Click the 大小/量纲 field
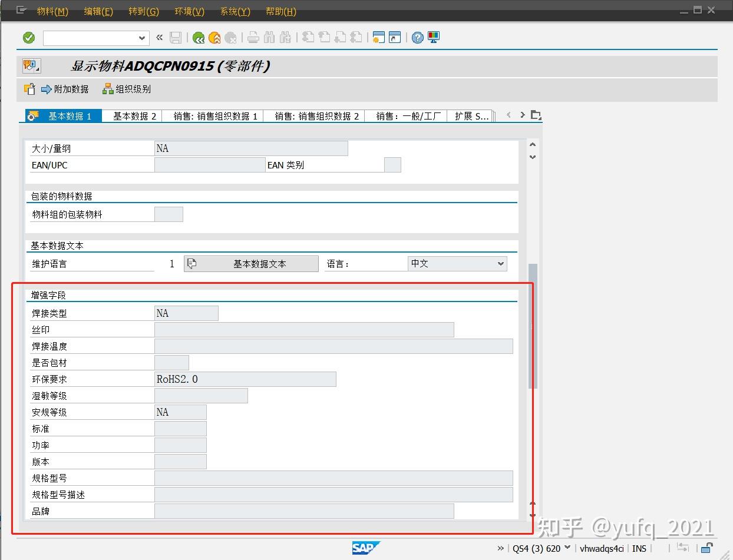The width and height of the screenshot is (733, 560). coord(251,148)
